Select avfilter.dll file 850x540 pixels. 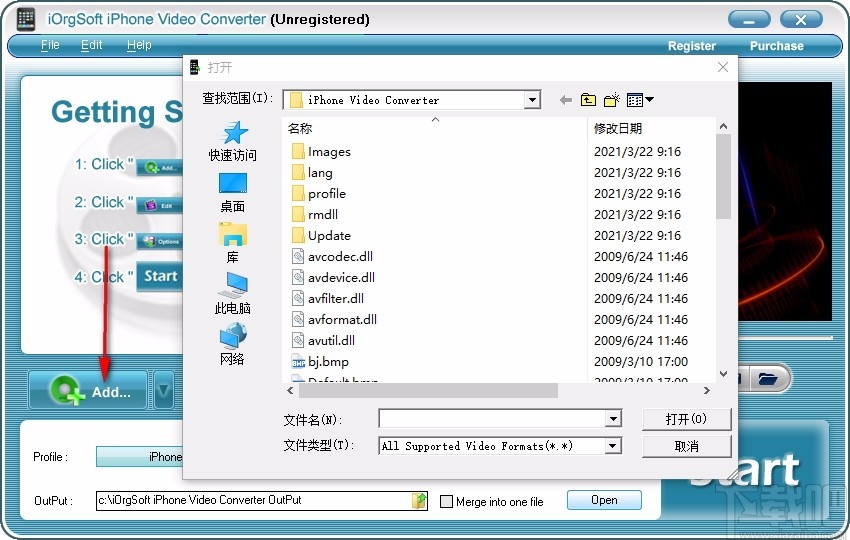point(328,299)
